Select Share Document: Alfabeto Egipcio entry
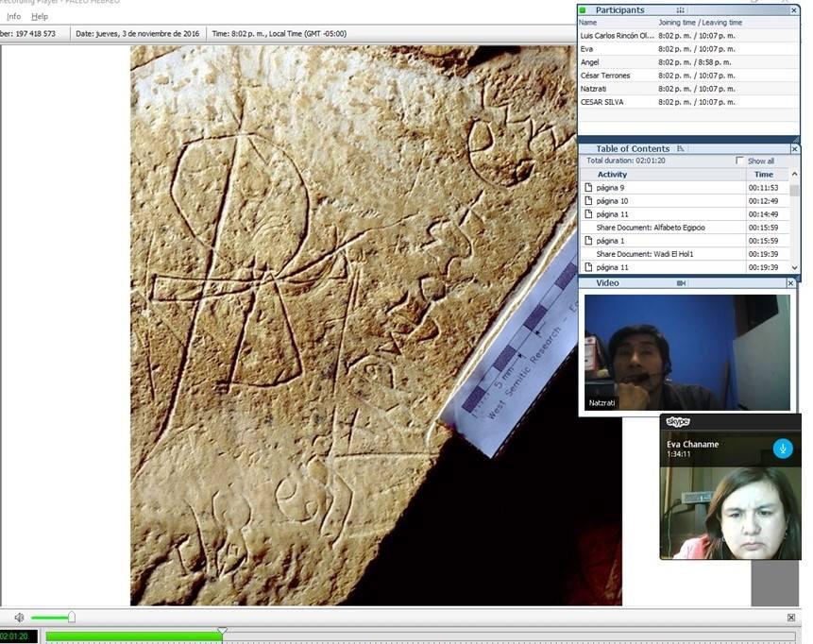This screenshot has height=644, width=813. point(685,228)
